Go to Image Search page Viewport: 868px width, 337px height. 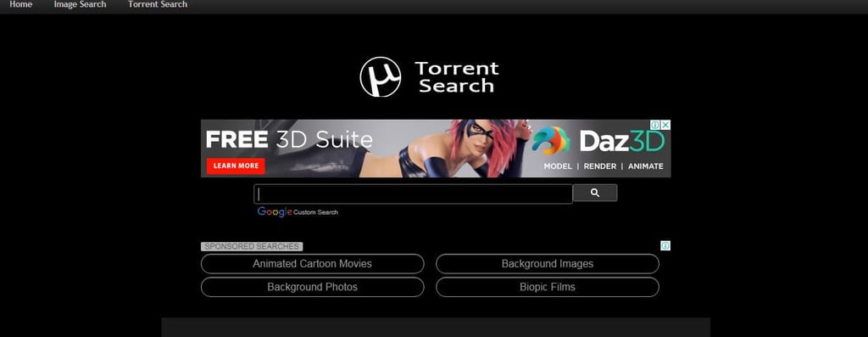pyautogui.click(x=80, y=4)
